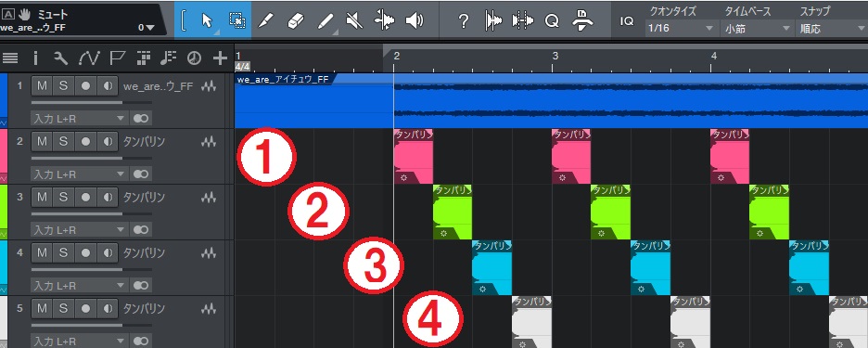868x348 pixels.
Task: Toggle monitor on track 1
Action: coord(107,86)
